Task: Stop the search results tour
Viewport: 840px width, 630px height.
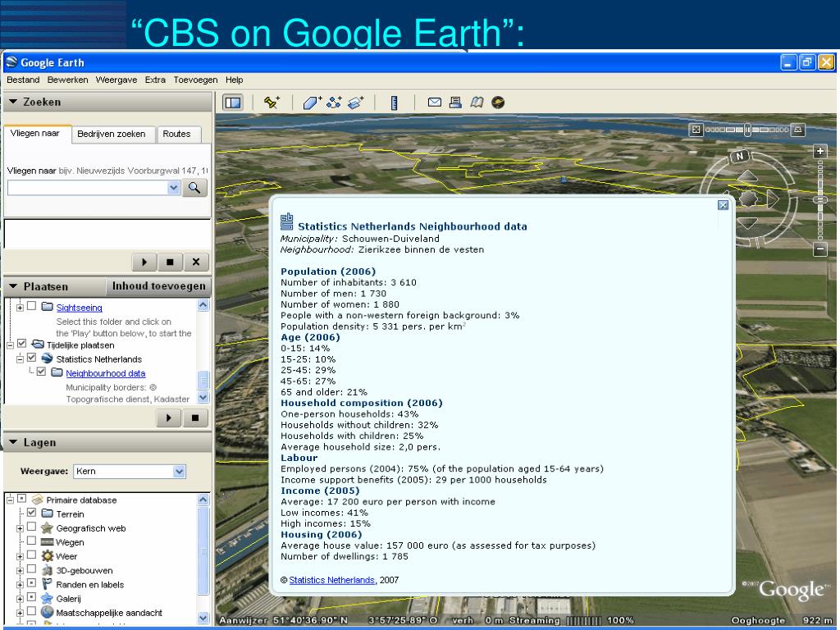Action: click(170, 262)
